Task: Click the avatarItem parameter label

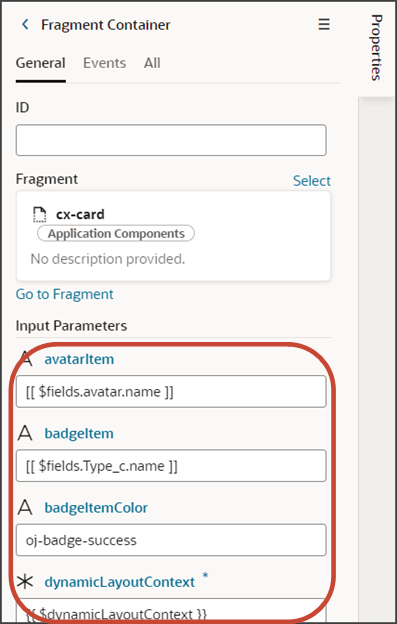Action: point(79,359)
